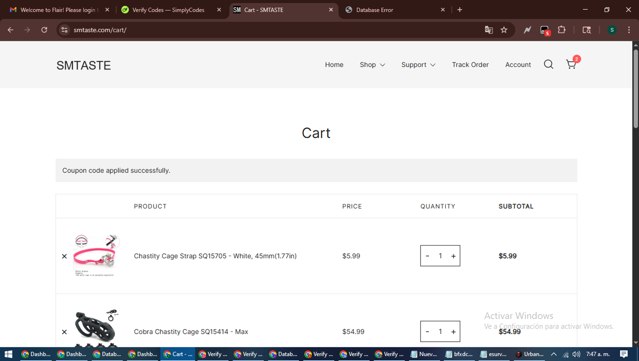Remove Chastity Cage Strap from cart
639x361 pixels.
64,256
